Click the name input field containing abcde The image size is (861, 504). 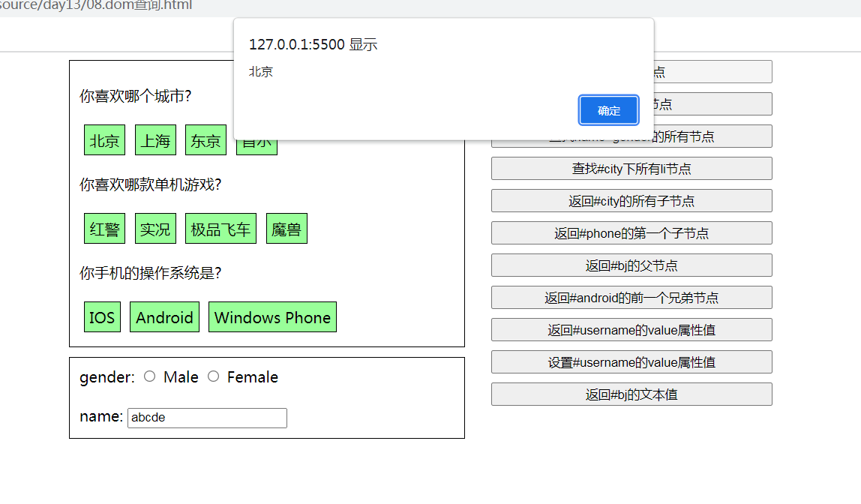click(206, 418)
